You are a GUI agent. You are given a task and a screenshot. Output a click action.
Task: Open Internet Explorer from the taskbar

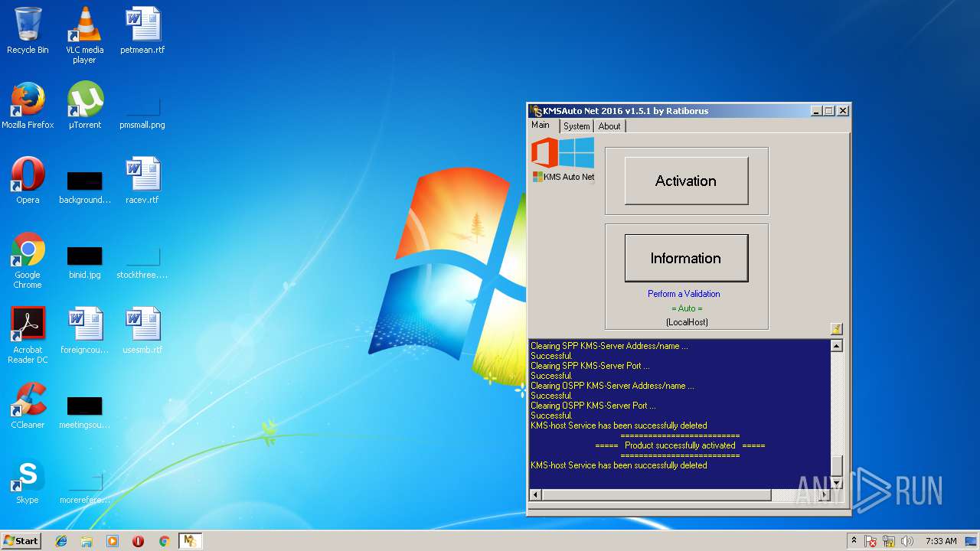[61, 541]
